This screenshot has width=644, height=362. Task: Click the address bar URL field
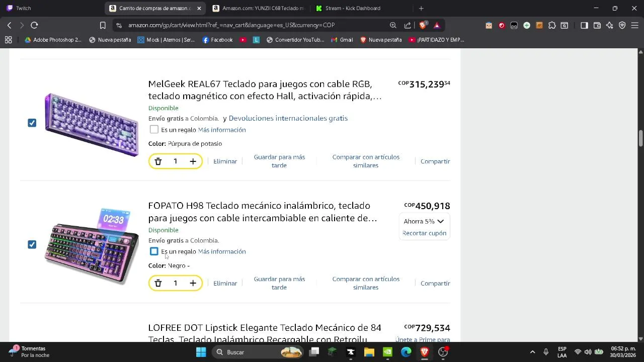(x=252, y=25)
